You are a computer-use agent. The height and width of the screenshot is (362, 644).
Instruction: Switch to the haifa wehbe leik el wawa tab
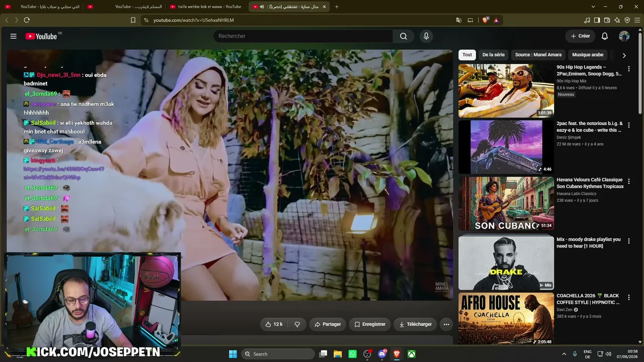tap(205, 7)
